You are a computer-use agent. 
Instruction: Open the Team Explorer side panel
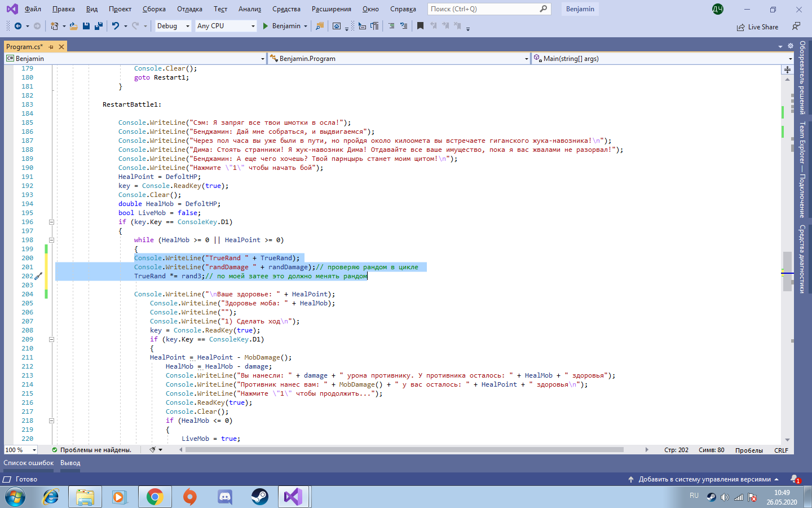802,169
